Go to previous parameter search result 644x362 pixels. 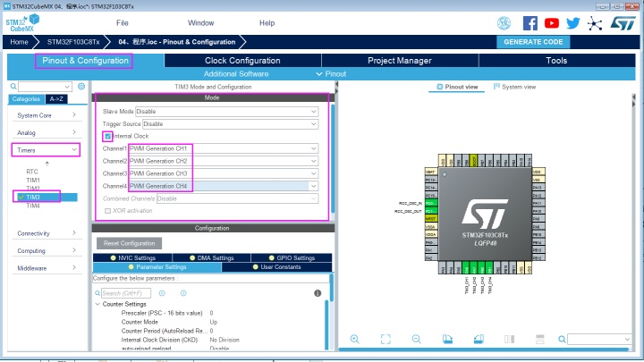162,293
